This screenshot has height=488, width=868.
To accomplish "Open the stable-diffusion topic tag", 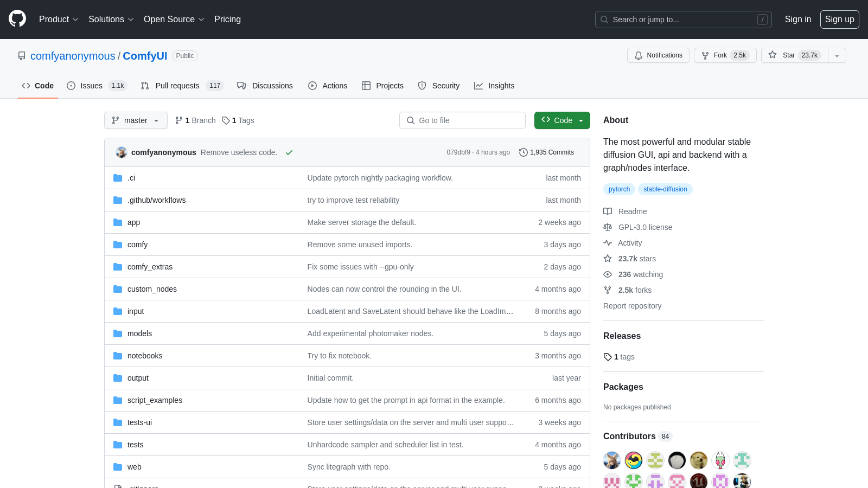I will pos(665,189).
